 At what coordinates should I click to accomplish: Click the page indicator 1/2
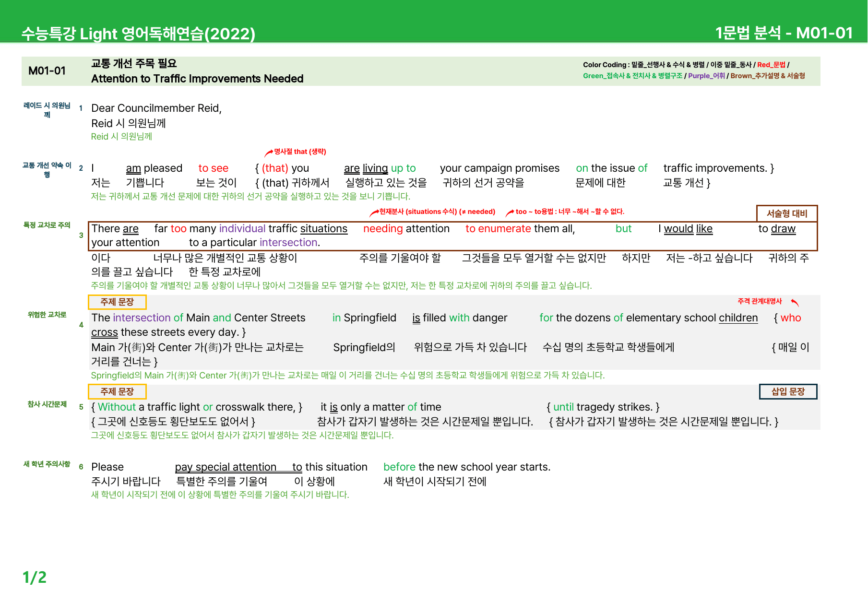coord(35,577)
